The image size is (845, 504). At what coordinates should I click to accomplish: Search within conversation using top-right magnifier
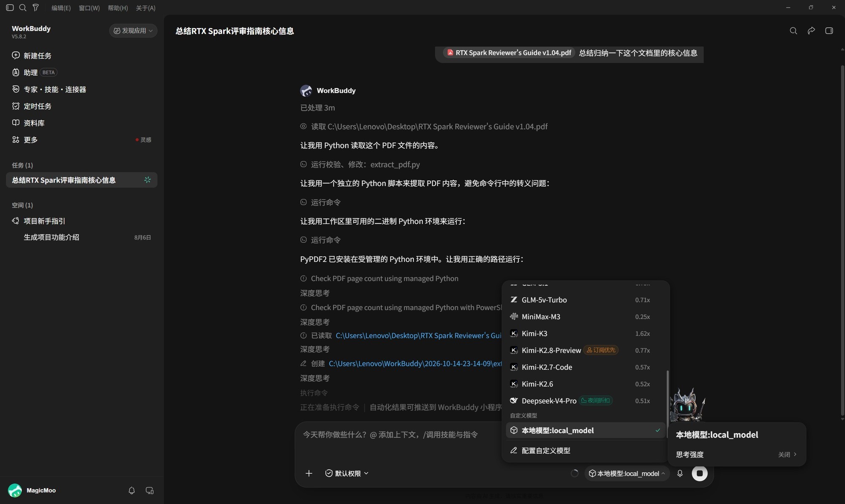(793, 31)
